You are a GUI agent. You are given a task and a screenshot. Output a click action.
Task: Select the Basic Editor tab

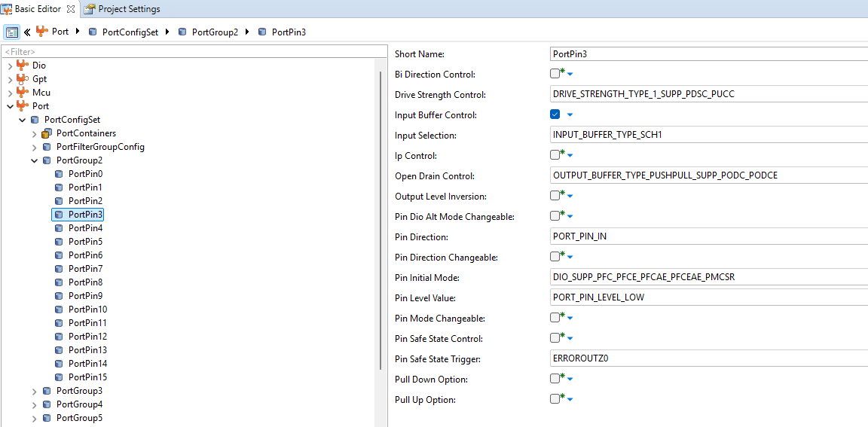pyautogui.click(x=39, y=9)
